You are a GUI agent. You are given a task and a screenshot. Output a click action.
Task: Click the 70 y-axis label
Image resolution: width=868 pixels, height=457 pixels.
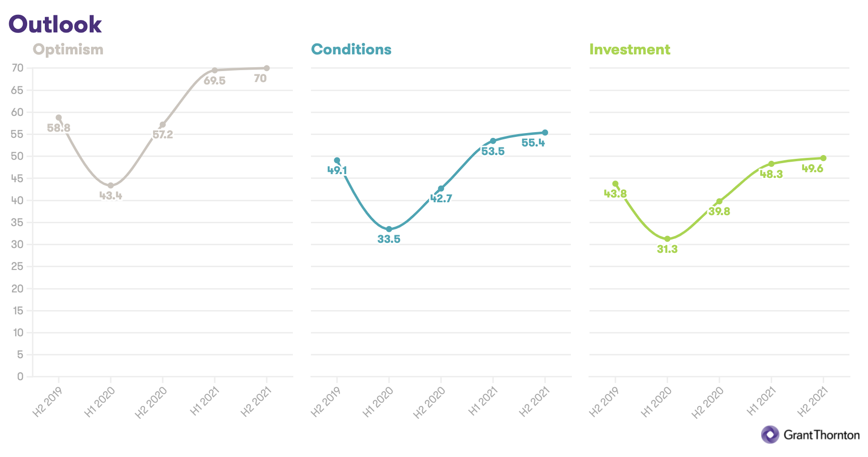coord(18,68)
